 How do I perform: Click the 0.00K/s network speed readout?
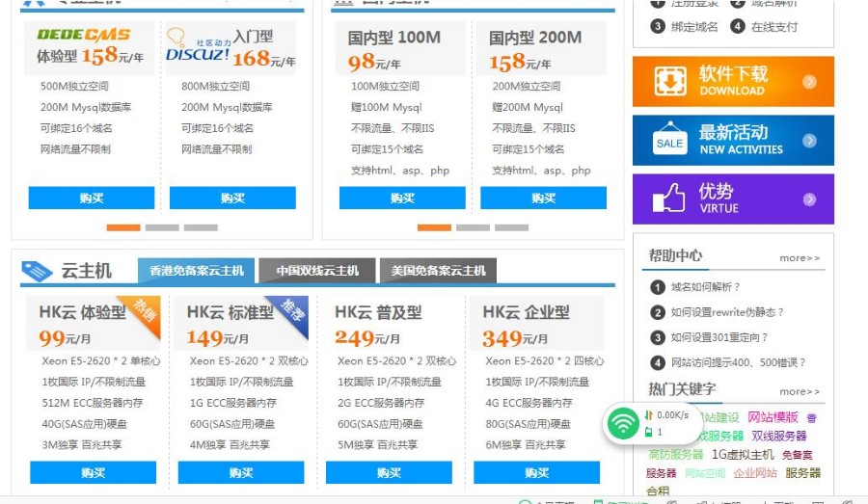coord(672,415)
